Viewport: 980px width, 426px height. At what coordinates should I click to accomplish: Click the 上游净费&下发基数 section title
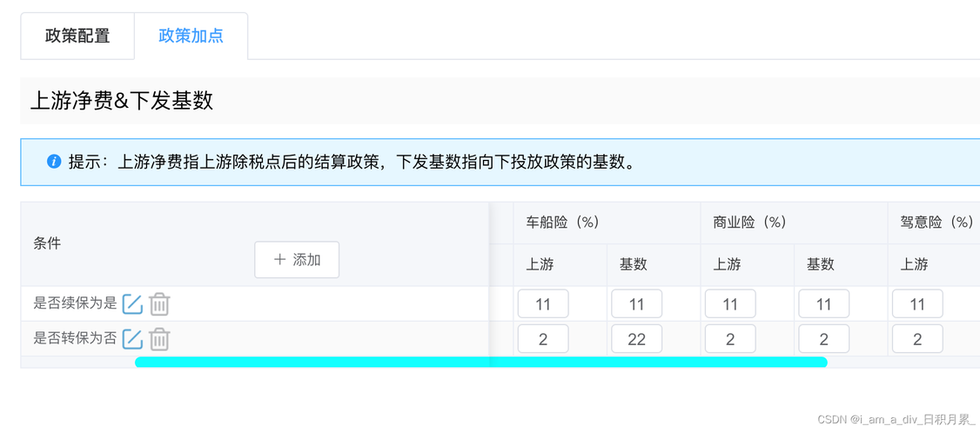pyautogui.click(x=122, y=101)
